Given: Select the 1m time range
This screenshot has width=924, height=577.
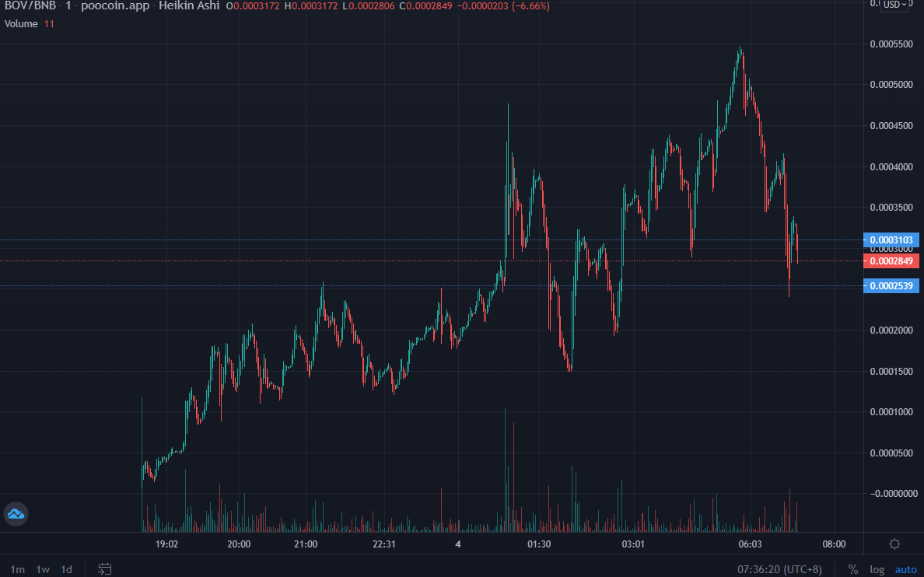Looking at the screenshot, I should point(18,569).
